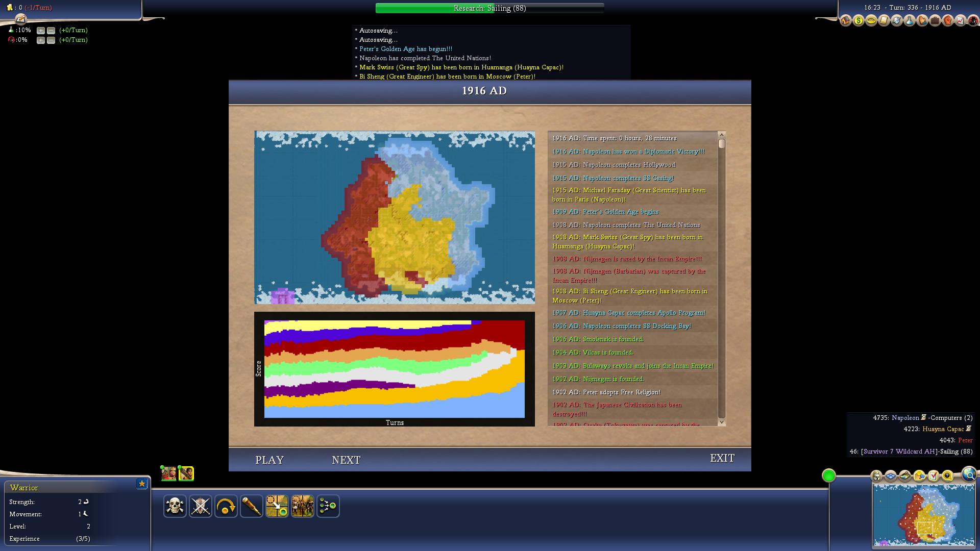The image size is (980, 551).
Task: Click log entry 'Napoleon completes Hollywood'
Action: pos(614,165)
